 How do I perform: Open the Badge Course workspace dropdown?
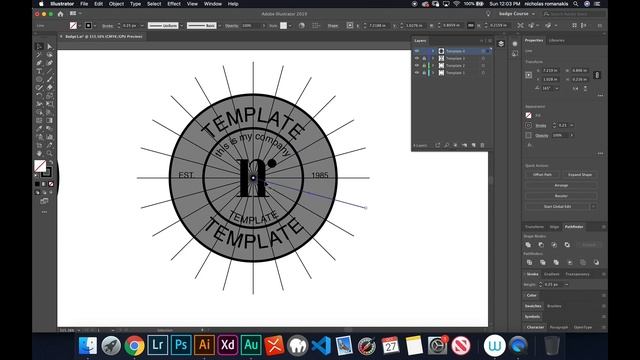(x=517, y=14)
